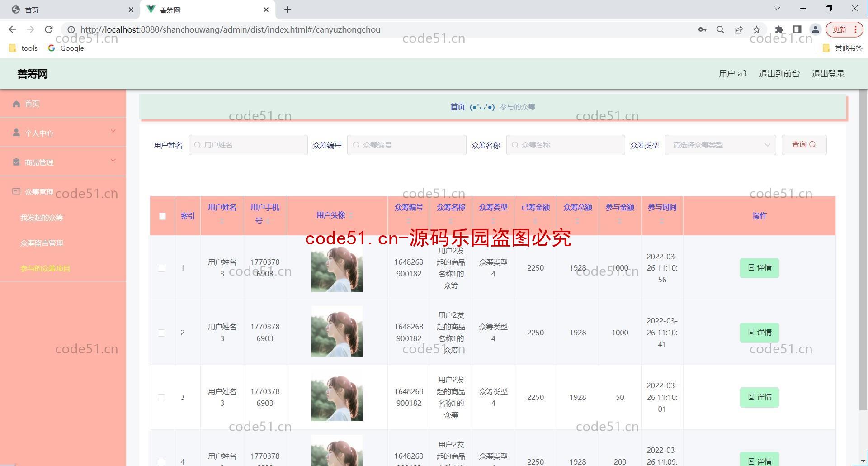The image size is (868, 466).
Task: Click 退出到前台 in header
Action: coord(779,74)
